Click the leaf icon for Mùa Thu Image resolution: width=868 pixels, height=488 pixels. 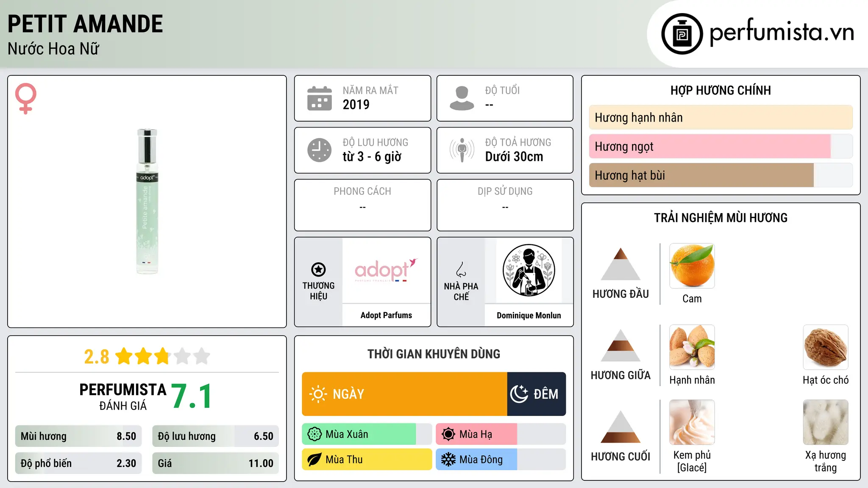(314, 460)
